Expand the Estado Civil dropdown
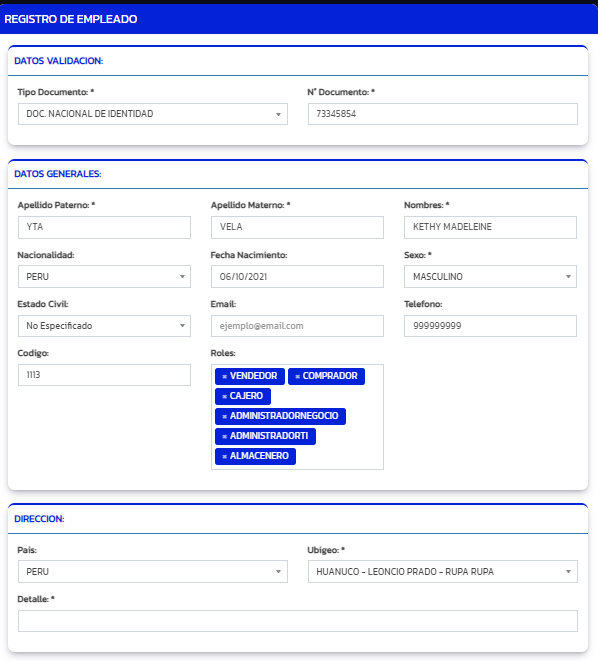Screen dimensions: 598x661 (x=104, y=326)
